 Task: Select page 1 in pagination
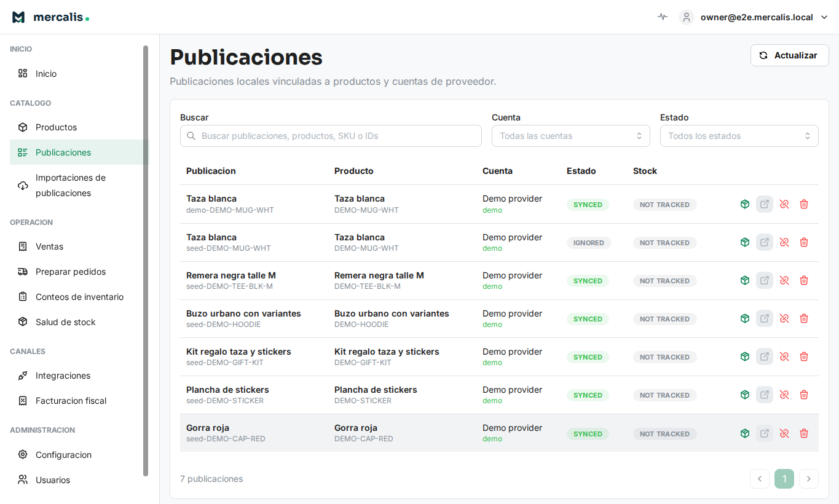[x=784, y=479]
